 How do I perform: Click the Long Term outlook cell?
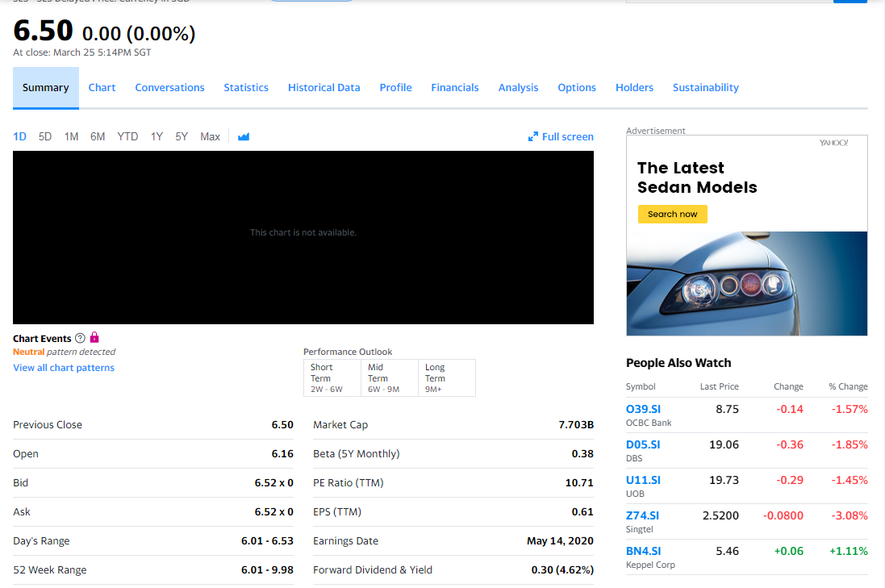pyautogui.click(x=447, y=378)
